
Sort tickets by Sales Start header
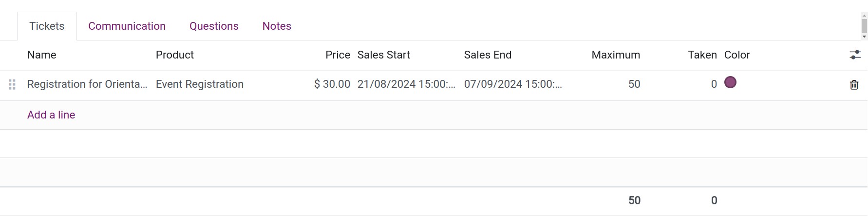click(x=384, y=55)
